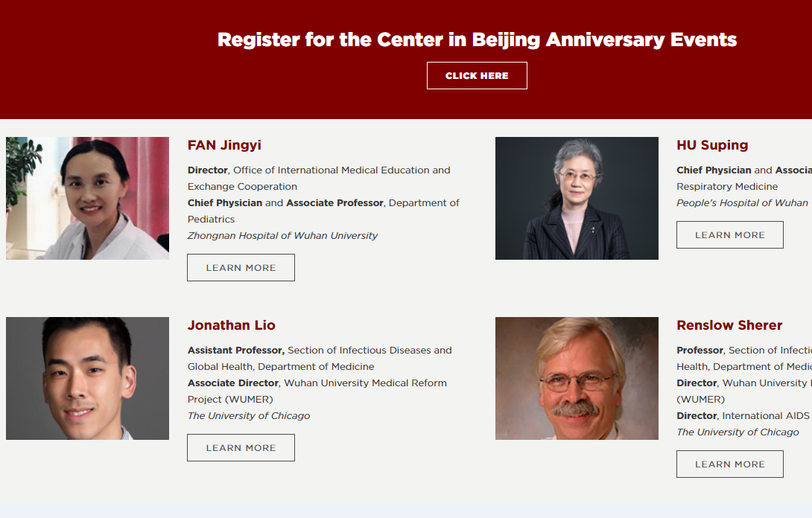Click University of Chicago under Jonathan Lio

click(249, 416)
